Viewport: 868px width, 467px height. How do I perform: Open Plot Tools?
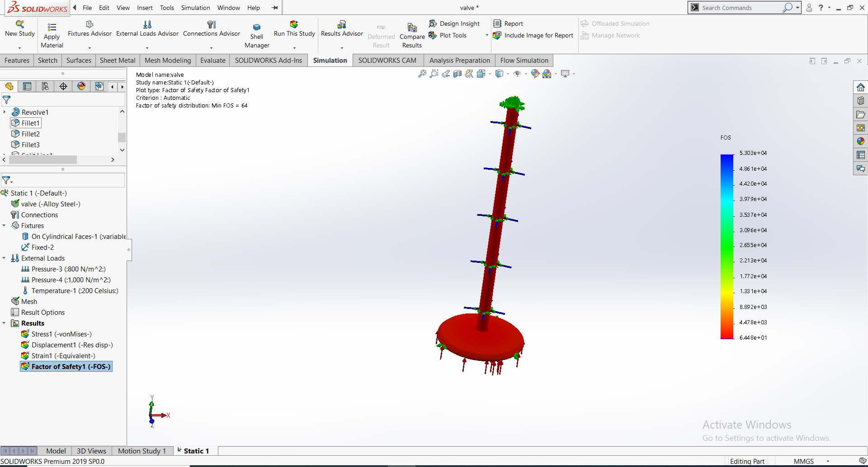(448, 35)
